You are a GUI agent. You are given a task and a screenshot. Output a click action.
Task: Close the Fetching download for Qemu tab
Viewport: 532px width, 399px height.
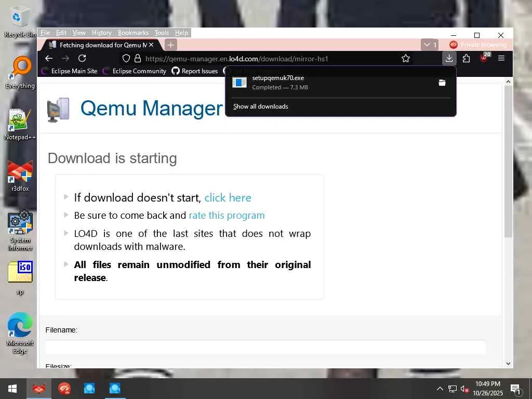coord(151,45)
